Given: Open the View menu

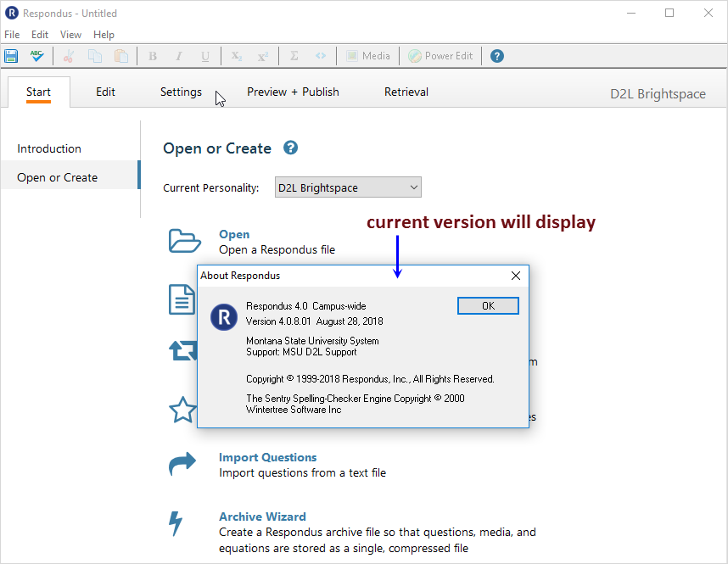Looking at the screenshot, I should click(x=70, y=35).
